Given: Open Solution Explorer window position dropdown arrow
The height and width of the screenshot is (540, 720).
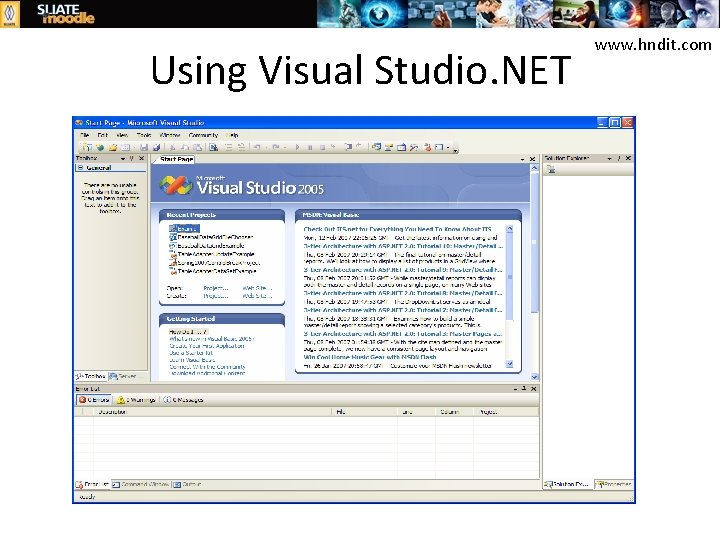Looking at the screenshot, I should tap(609, 158).
